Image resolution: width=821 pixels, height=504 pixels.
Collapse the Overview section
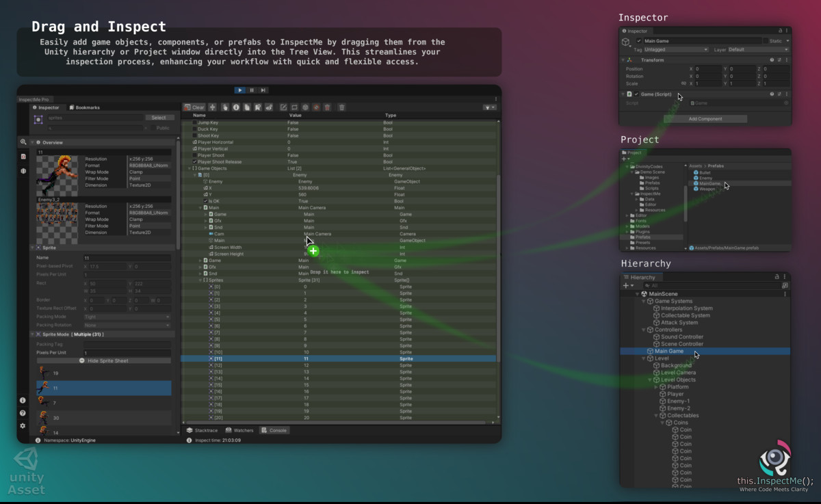(32, 142)
